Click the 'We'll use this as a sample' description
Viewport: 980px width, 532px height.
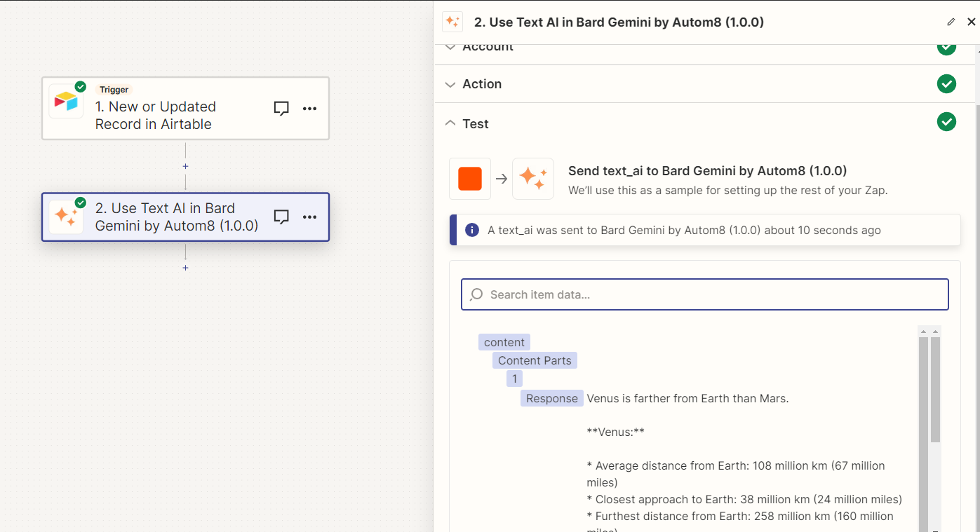[x=728, y=190]
